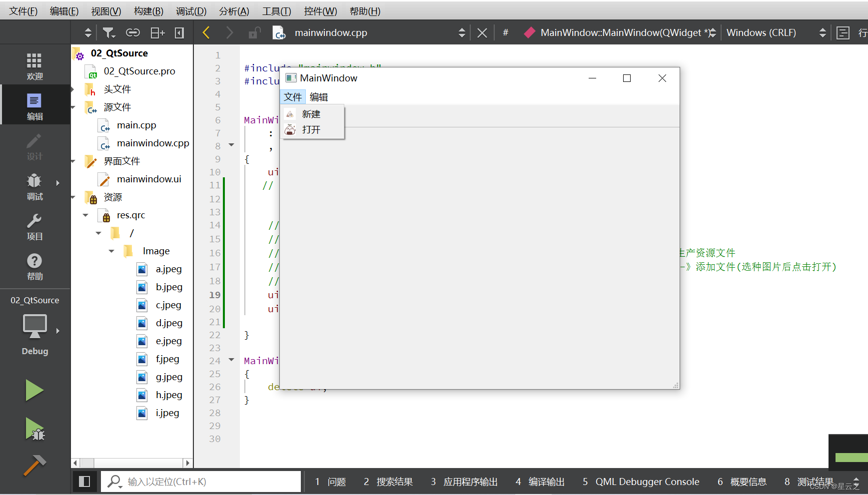Switch to 调试 (Debug) mode

(x=34, y=186)
